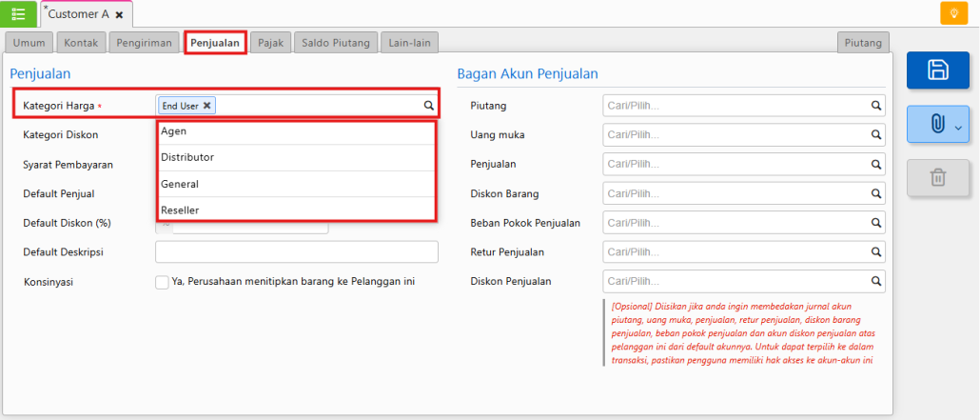Screen dimensions: 980x420
Task: Click the Default Penjual label
Action: [x=59, y=193]
